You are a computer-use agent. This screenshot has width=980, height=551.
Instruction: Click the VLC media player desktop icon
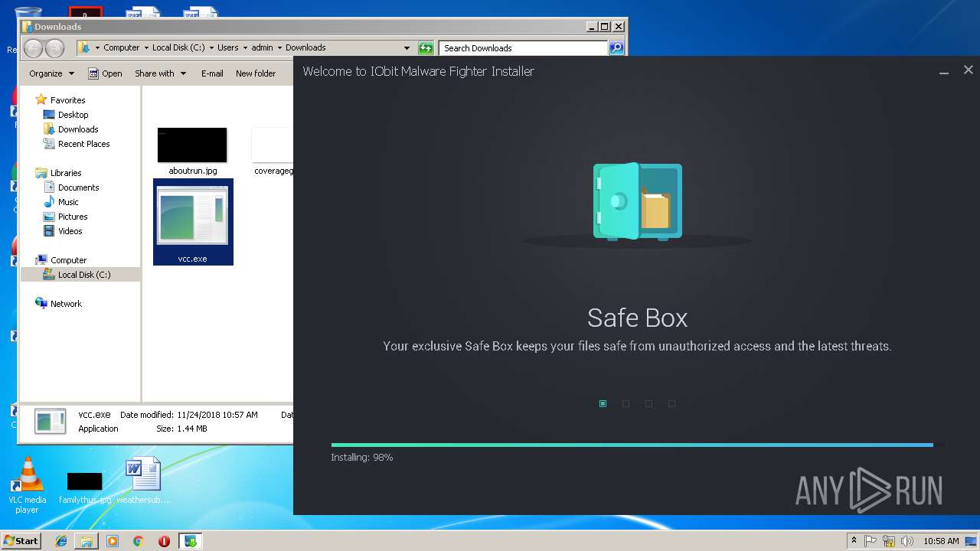pos(27,484)
